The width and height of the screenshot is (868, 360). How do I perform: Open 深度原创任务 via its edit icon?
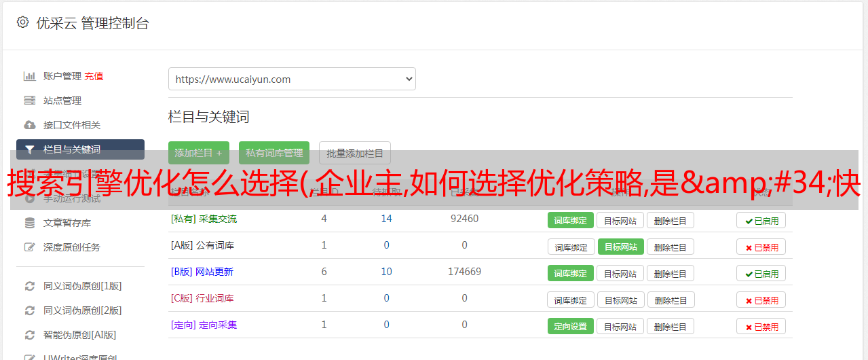click(x=29, y=247)
